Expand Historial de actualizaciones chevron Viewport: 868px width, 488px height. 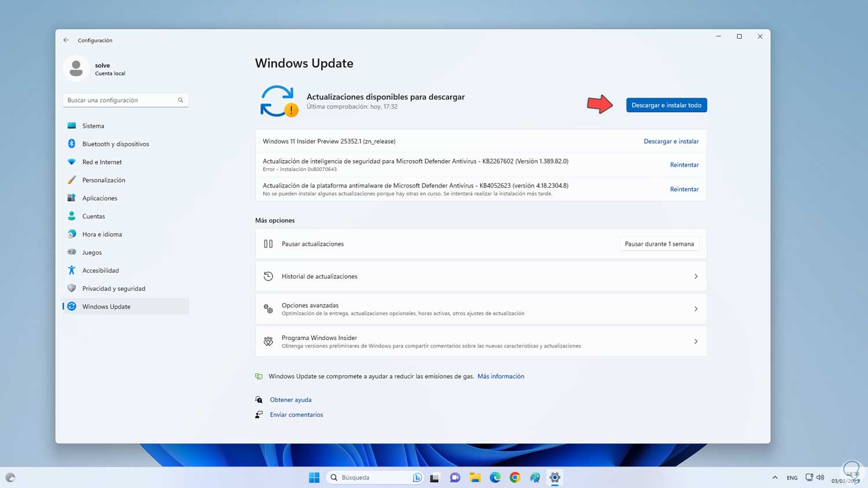[x=696, y=276]
